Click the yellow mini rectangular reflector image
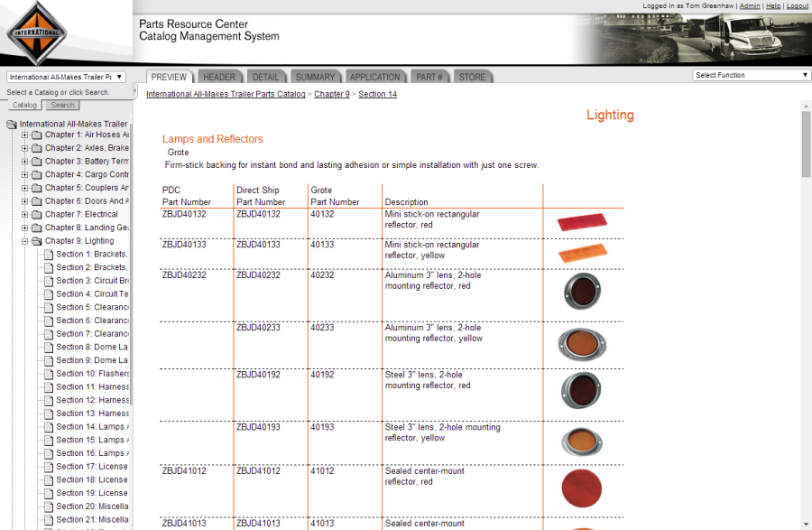 click(583, 253)
